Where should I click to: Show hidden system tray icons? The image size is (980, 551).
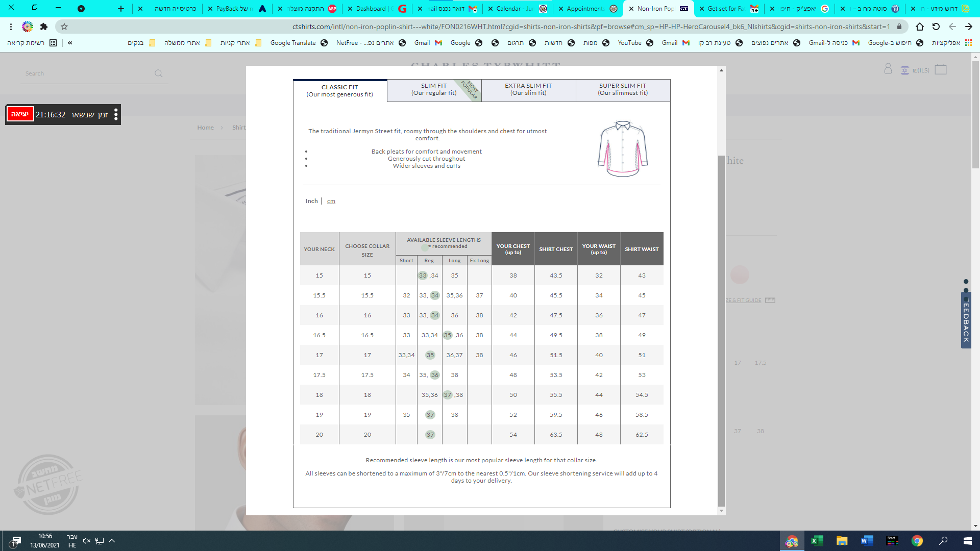click(x=112, y=541)
